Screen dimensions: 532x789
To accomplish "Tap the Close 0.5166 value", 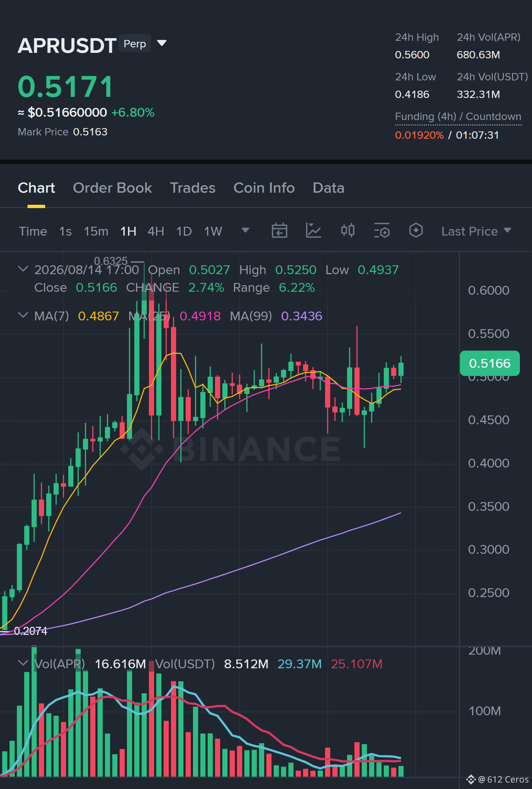I will (x=96, y=287).
